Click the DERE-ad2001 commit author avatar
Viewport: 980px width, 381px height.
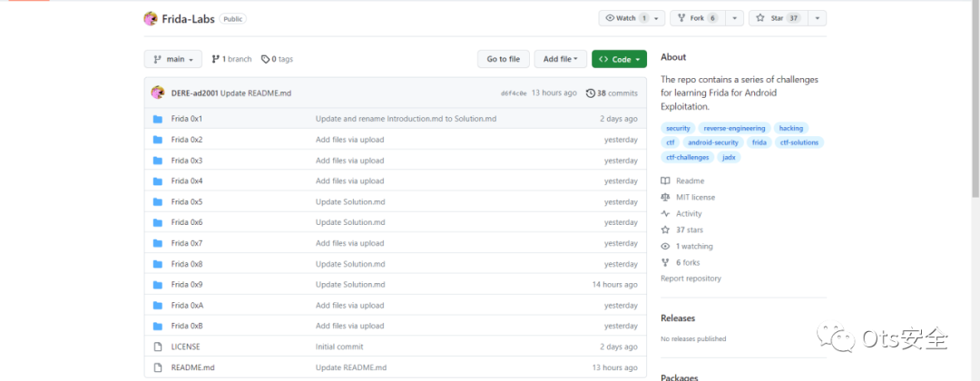click(158, 93)
